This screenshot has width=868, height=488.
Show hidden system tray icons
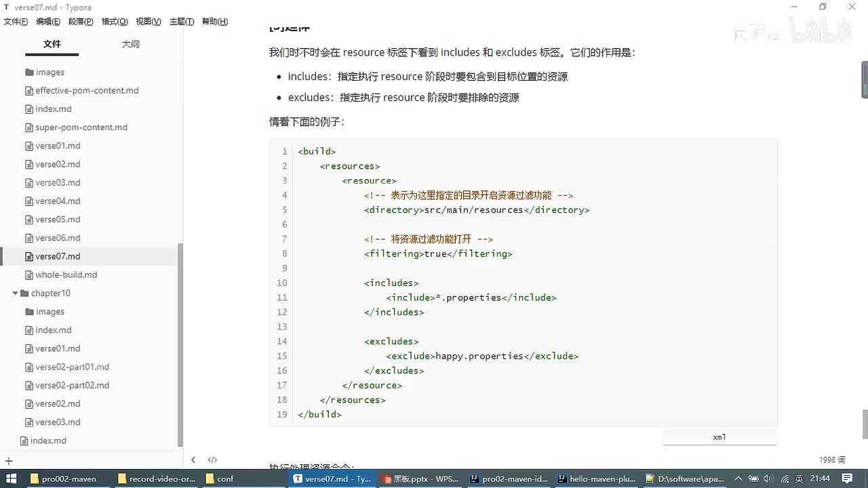point(738,479)
